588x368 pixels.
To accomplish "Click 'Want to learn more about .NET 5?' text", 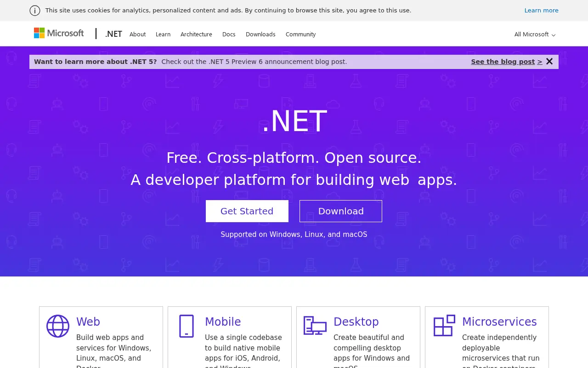I will coord(95,62).
